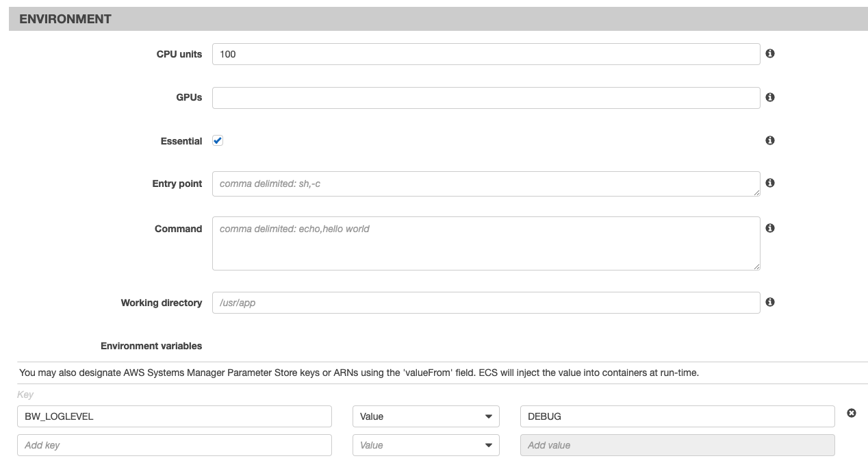Click the info icon beside CPU units
Image resolution: width=868 pixels, height=465 pixels.
pos(770,53)
